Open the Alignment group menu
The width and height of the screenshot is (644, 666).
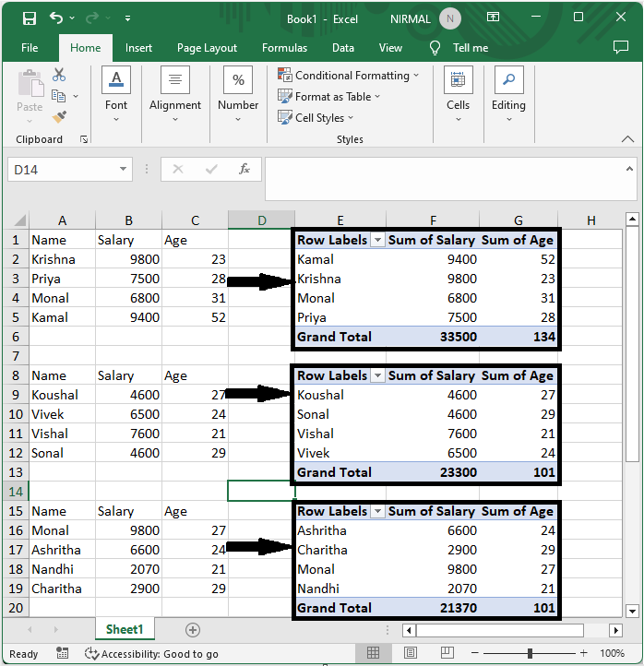coord(175,94)
